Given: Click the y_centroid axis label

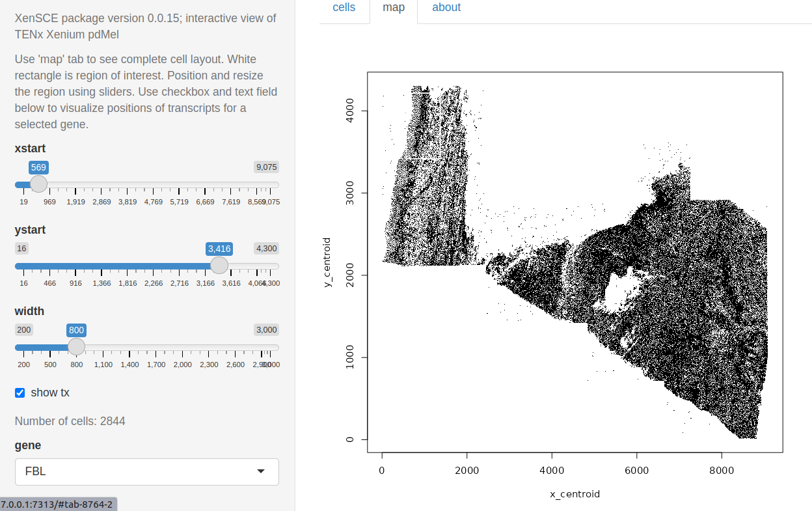Looking at the screenshot, I should tap(327, 262).
